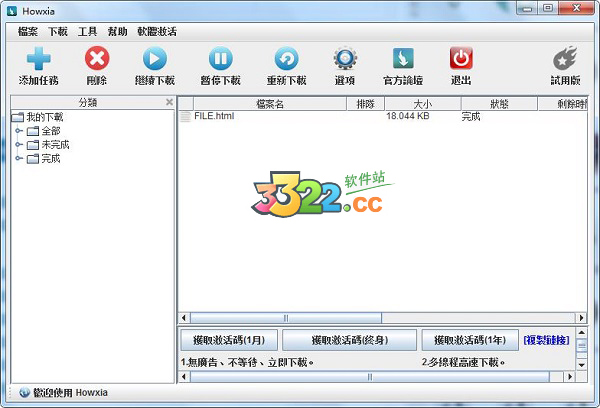Click file list scroll right arrow
600x408 pixels.
[582, 318]
